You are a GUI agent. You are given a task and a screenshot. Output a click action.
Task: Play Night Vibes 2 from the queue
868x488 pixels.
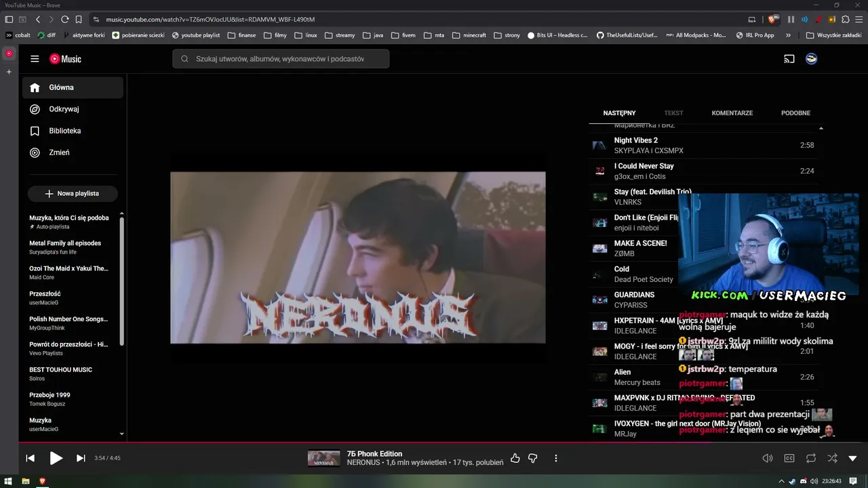(703, 145)
